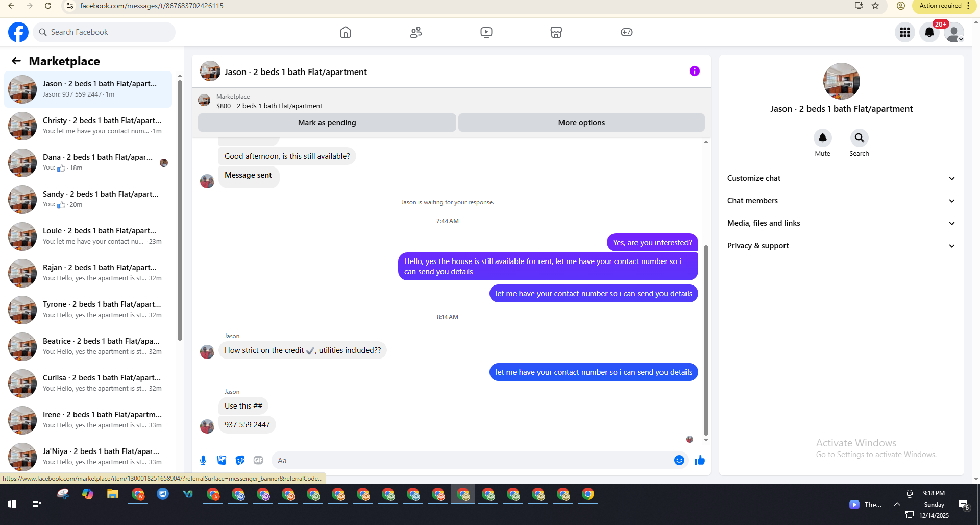Viewport: 980px width, 525px height.
Task: Click Jason's large profile photo in right panel
Action: [841, 81]
